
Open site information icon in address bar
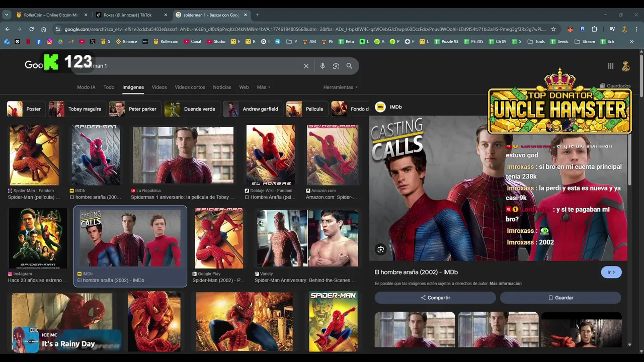57,29
